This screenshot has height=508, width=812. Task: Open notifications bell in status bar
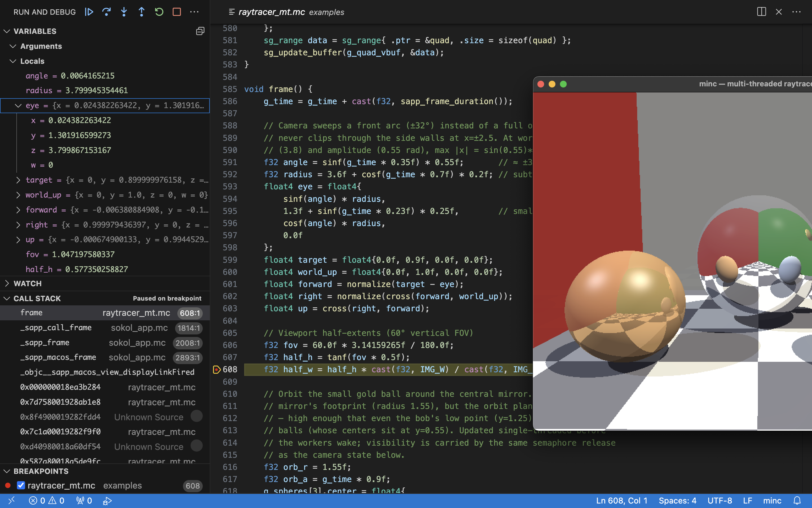click(797, 501)
